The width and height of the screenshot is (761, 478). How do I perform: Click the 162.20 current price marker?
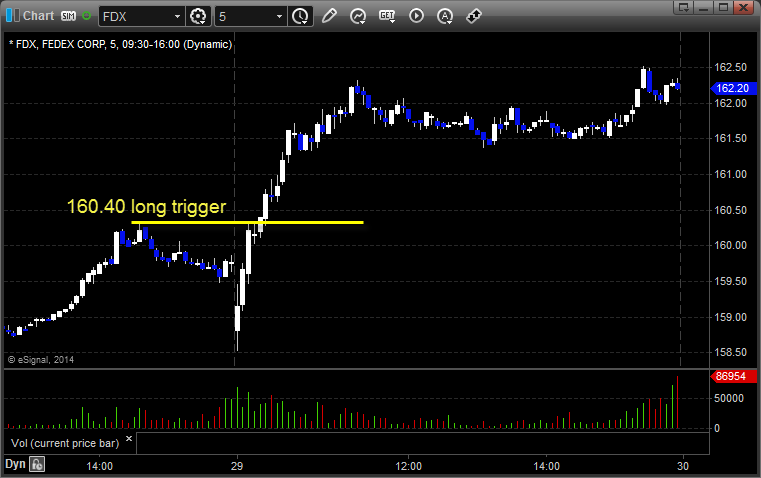[733, 88]
